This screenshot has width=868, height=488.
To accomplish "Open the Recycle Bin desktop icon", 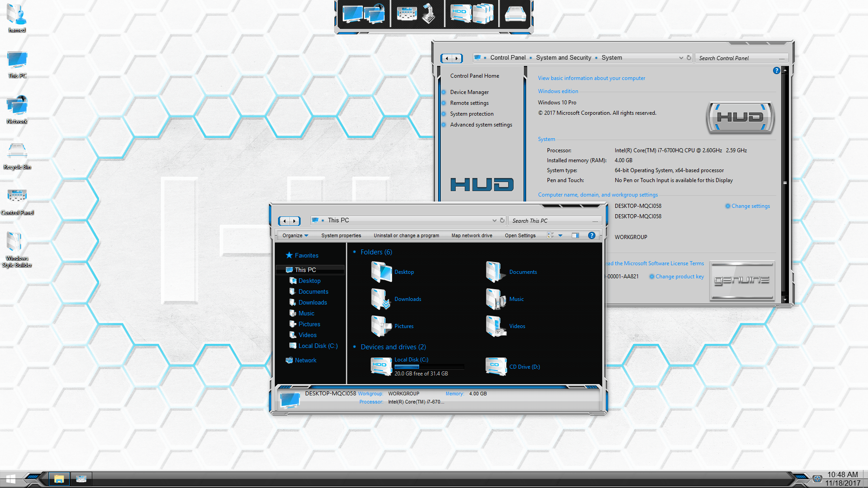I will pos(17,156).
